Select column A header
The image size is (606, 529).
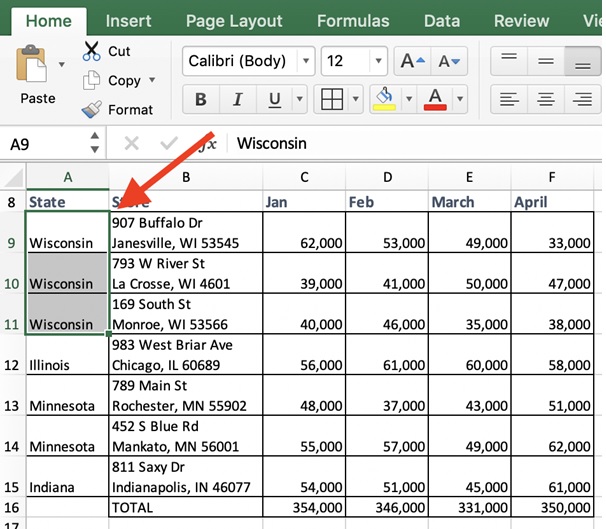[x=68, y=177]
